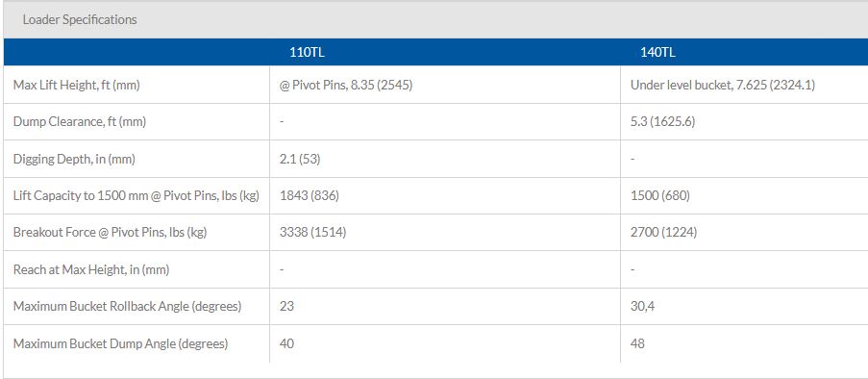Click the 1500 (680) lift capacity value
Screen dimensions: 868x379
[x=659, y=196]
